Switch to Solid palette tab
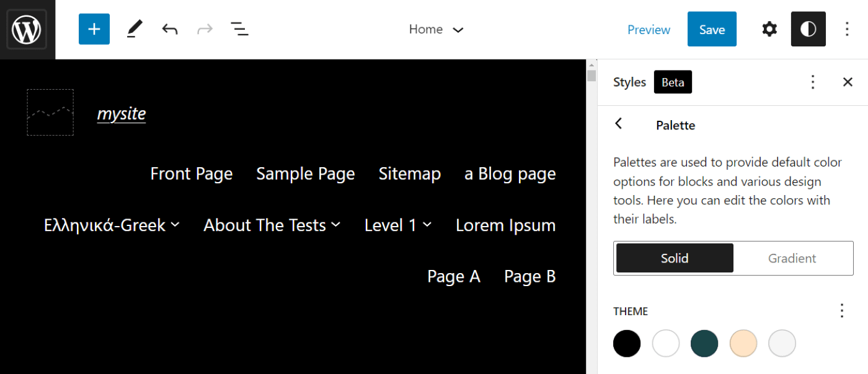 (675, 258)
